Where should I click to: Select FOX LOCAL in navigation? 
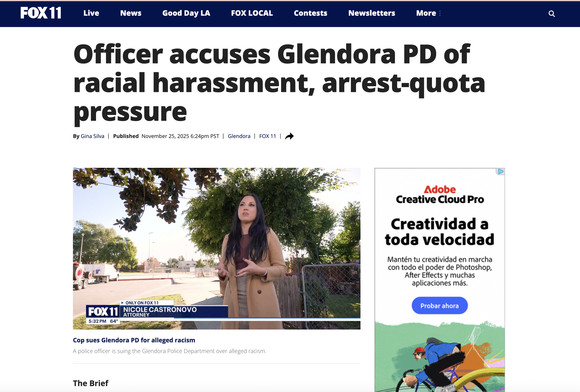[252, 13]
